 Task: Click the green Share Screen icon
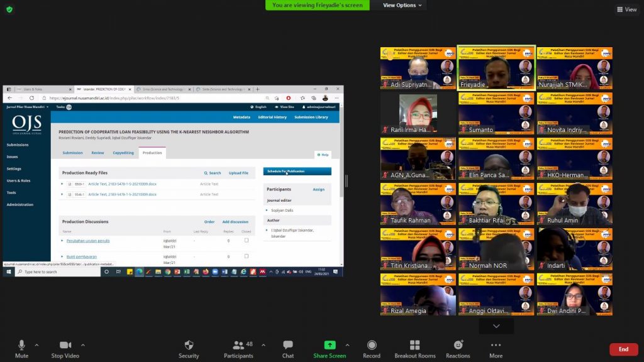point(330,346)
